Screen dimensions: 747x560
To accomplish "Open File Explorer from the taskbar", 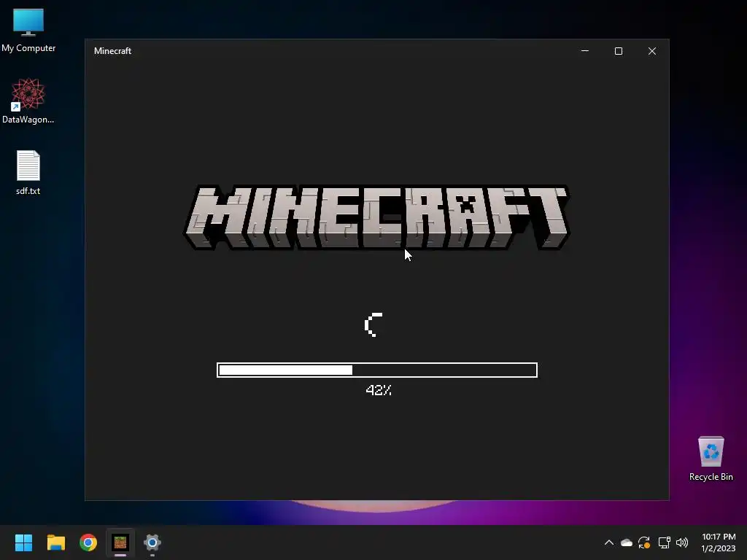I will point(55,542).
